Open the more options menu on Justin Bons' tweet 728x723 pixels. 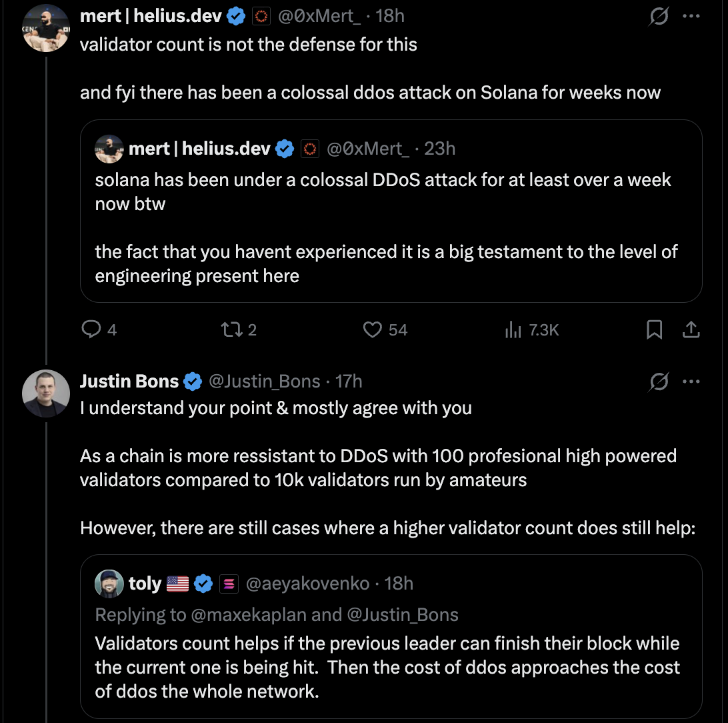(x=692, y=382)
